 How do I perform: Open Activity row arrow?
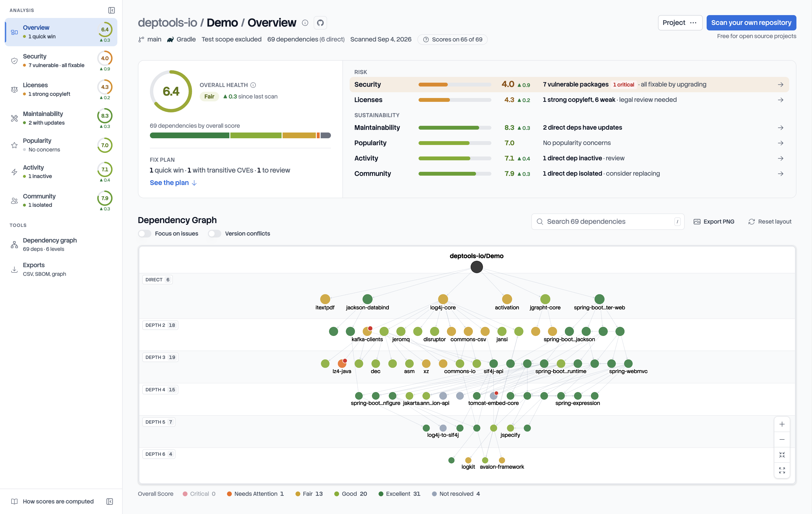(x=780, y=158)
